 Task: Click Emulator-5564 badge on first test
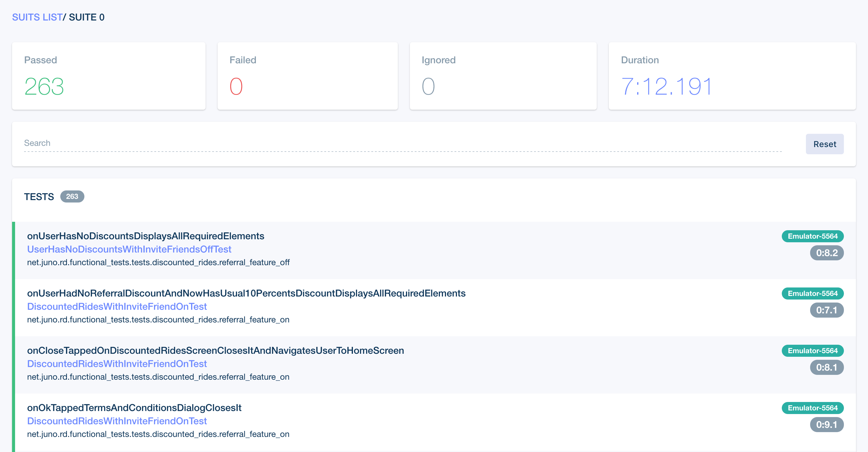tap(813, 236)
